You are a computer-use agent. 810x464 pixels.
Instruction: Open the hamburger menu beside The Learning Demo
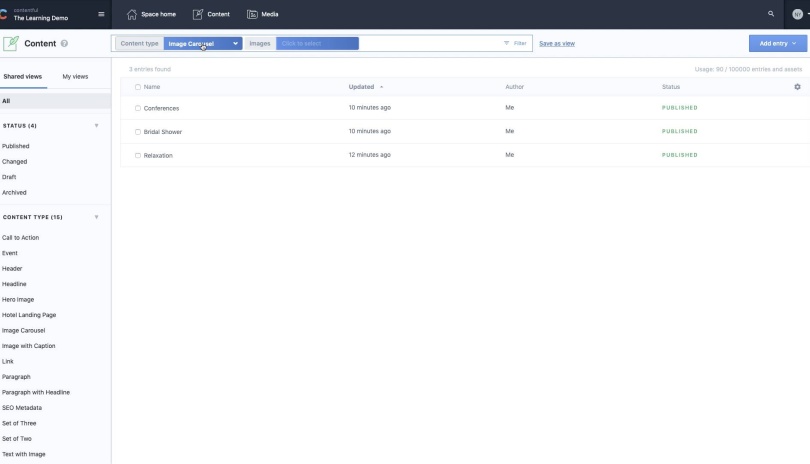[101, 14]
